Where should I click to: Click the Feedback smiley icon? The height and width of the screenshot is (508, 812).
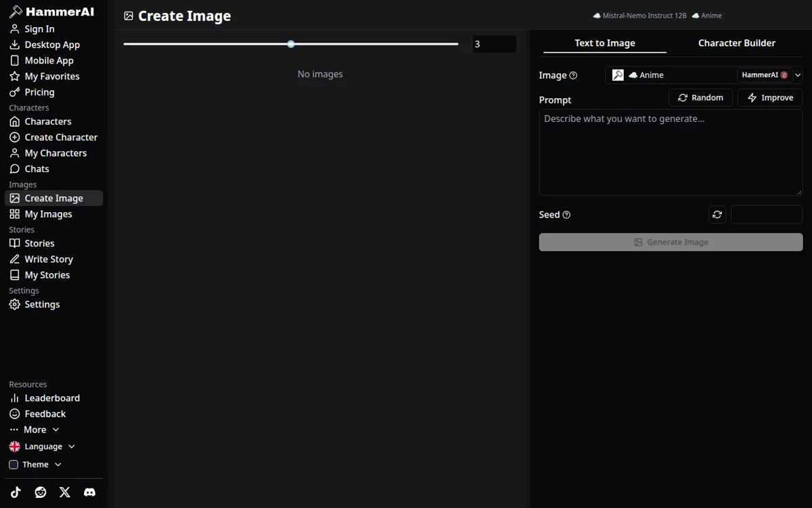15,414
